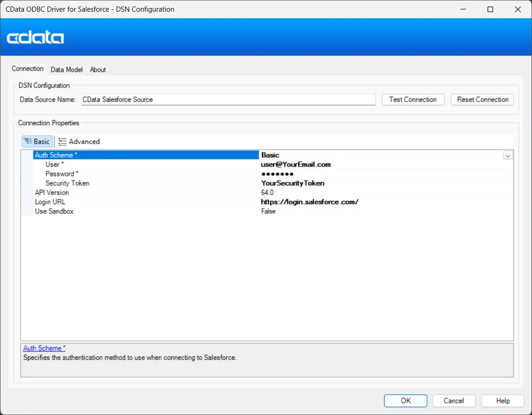This screenshot has height=415, width=532.
Task: Open the Data Model tab
Action: point(66,70)
